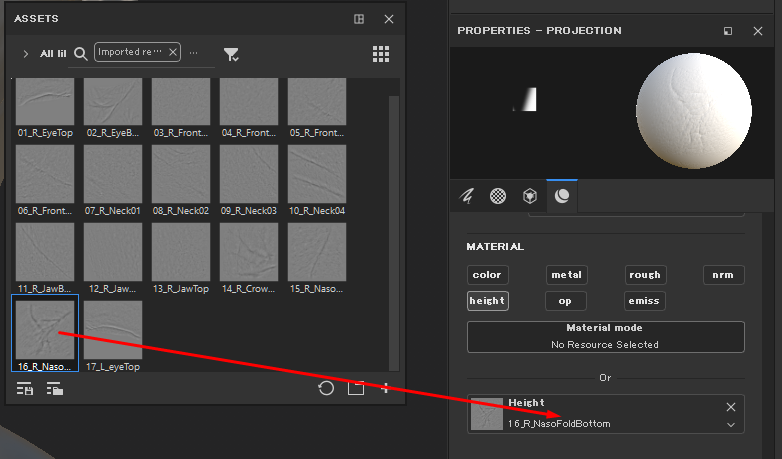Image resolution: width=782 pixels, height=459 pixels.
Task: Open the Alpha checker settings tab
Action: (x=498, y=196)
